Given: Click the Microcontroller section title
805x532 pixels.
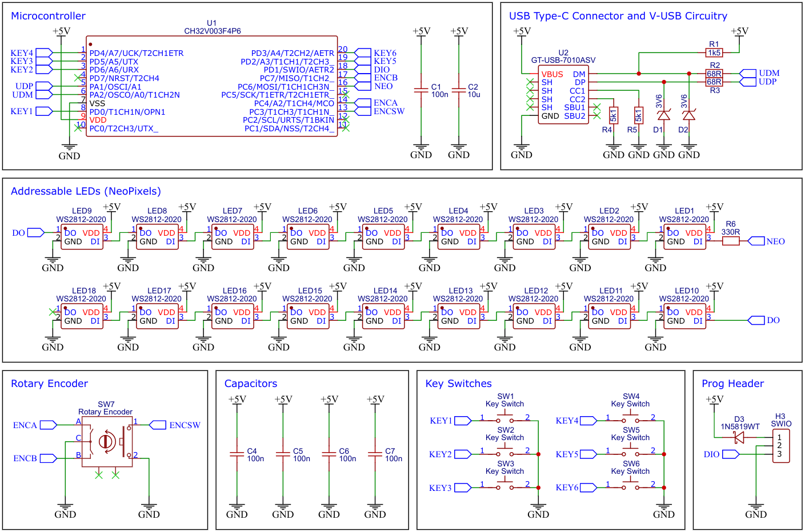Looking at the screenshot, I should coord(49,16).
